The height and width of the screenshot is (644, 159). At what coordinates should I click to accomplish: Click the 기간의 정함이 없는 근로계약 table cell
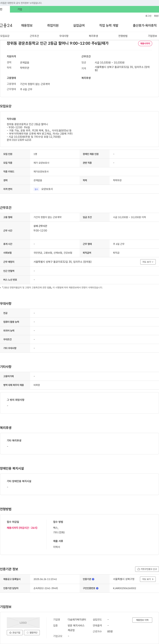[x=48, y=217]
